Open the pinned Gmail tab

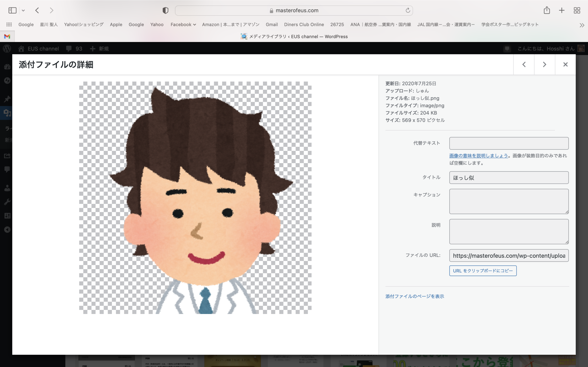point(7,36)
